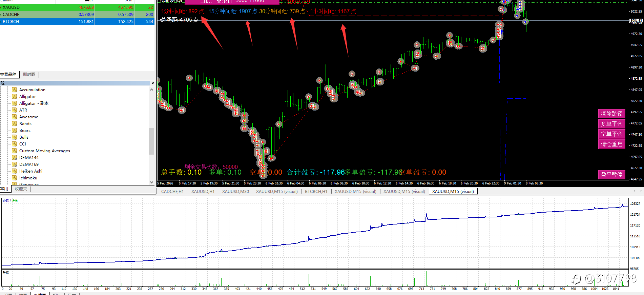The image size is (644, 295).
Task: Click the 126327 balance axis value
Action: coord(635,204)
